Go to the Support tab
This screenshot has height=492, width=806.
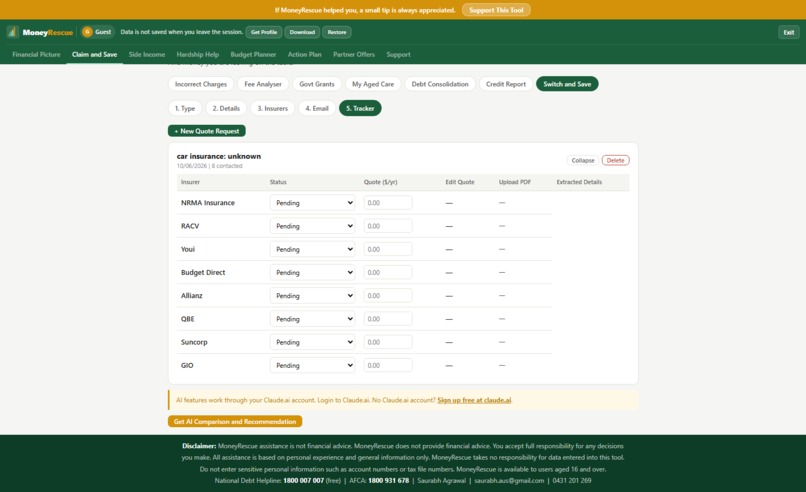pos(398,54)
